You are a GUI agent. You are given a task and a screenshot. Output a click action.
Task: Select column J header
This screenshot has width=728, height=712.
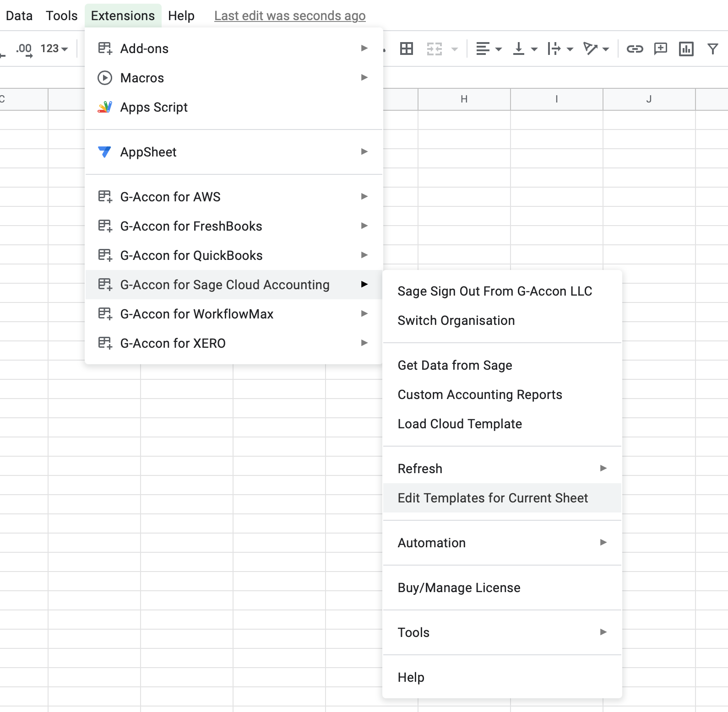click(x=649, y=99)
